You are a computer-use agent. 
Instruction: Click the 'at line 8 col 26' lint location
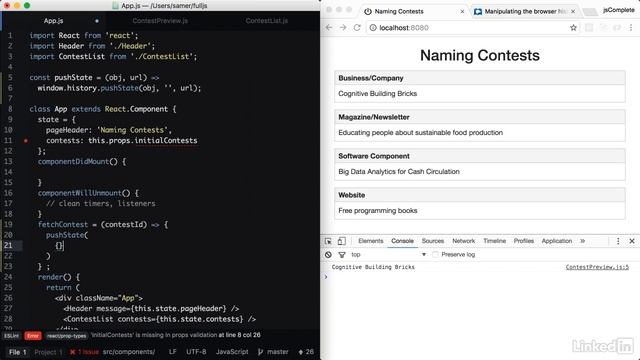pos(239,335)
